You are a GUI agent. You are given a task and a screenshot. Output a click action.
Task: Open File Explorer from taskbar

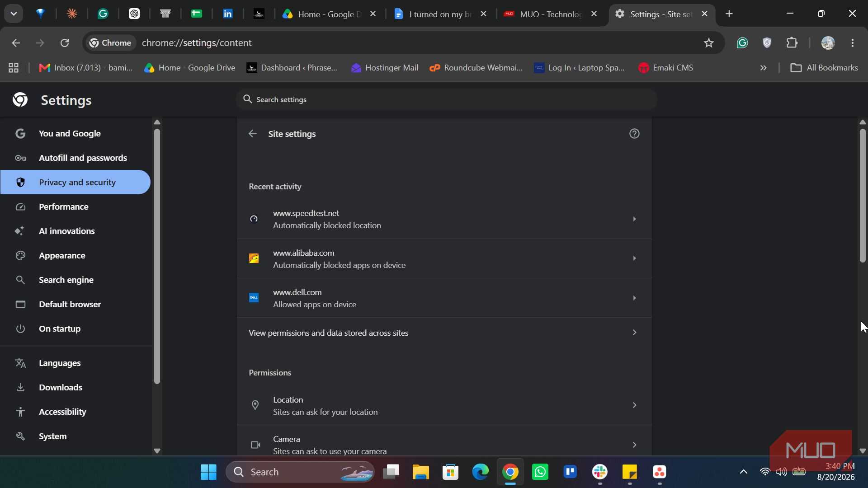[x=420, y=472]
